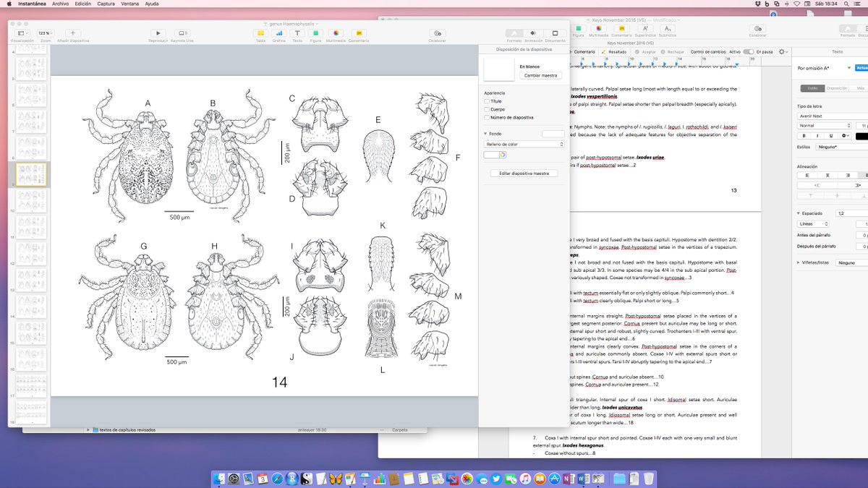Viewport: 868px width, 488px height.
Task: Add a Comentario in Keynote toolbar
Action: click(358, 33)
